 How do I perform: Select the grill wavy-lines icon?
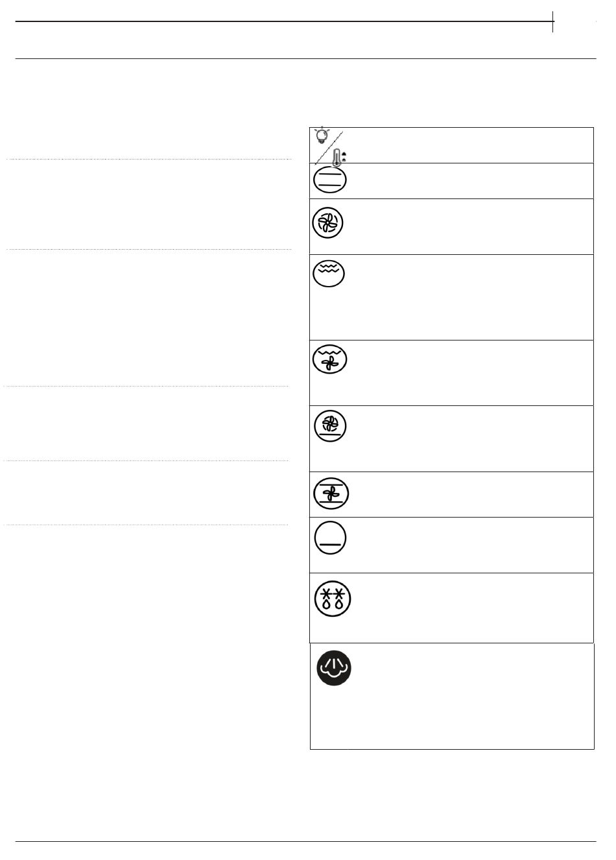329,273
